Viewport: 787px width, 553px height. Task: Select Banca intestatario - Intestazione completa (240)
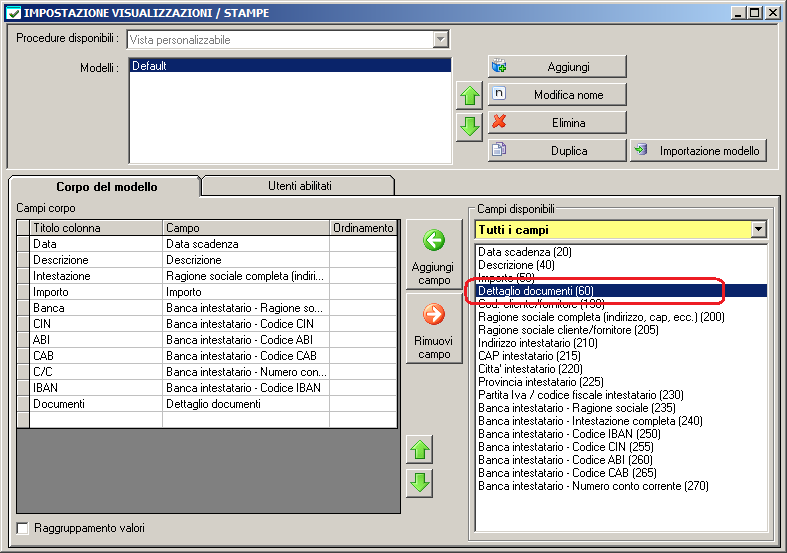(620, 421)
